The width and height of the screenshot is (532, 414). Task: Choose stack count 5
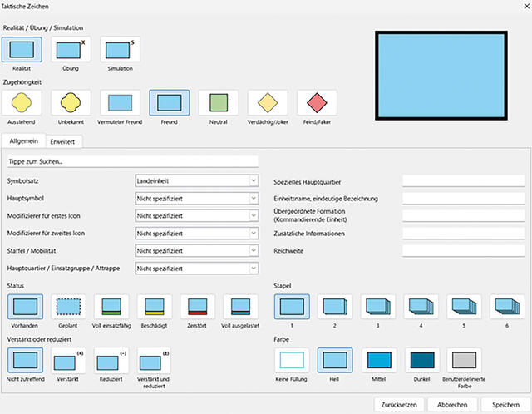pyautogui.click(x=464, y=307)
